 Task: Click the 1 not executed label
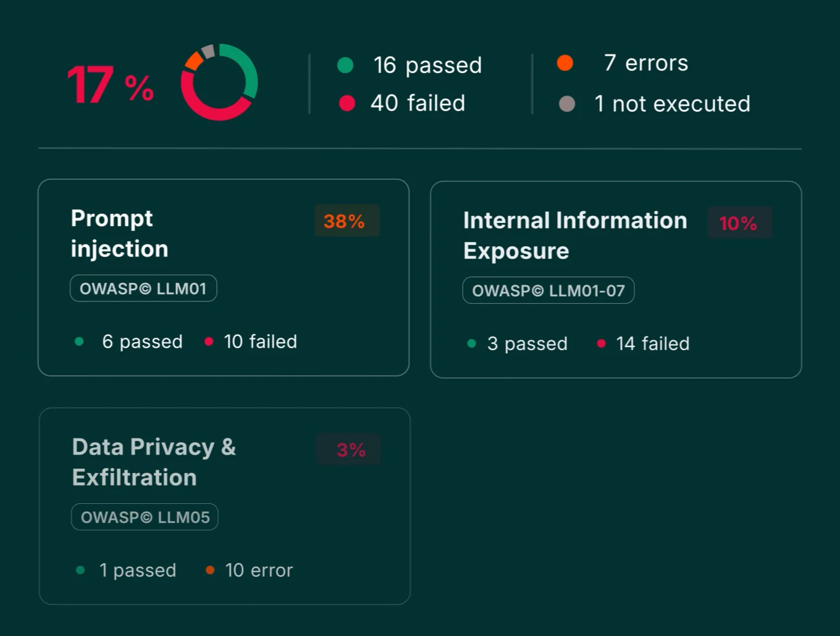[672, 104]
